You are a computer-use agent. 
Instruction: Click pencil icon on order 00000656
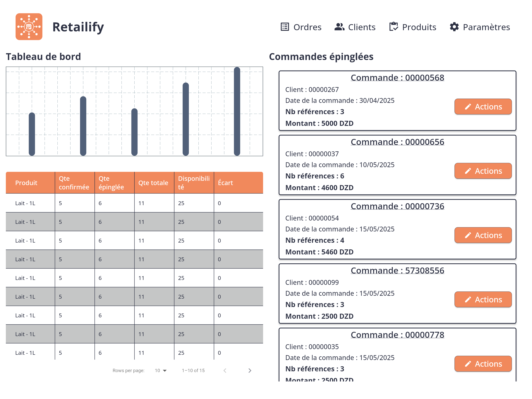pos(468,171)
